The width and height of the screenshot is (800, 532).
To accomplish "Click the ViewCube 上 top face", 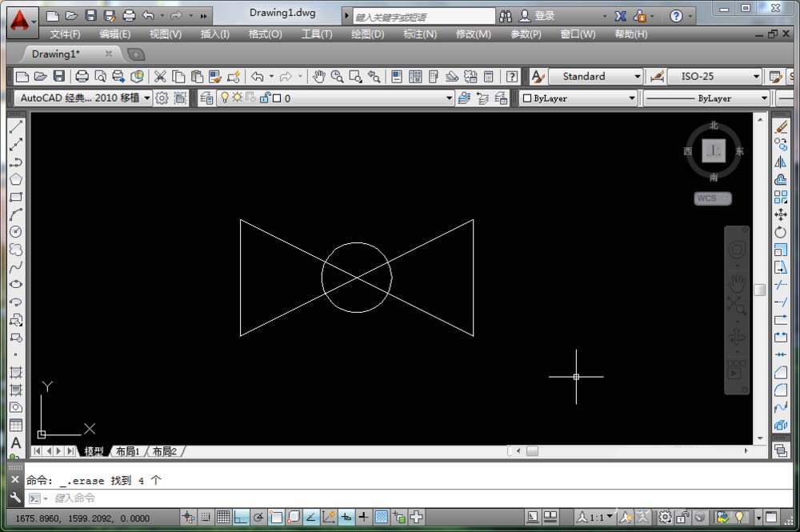I will (714, 150).
